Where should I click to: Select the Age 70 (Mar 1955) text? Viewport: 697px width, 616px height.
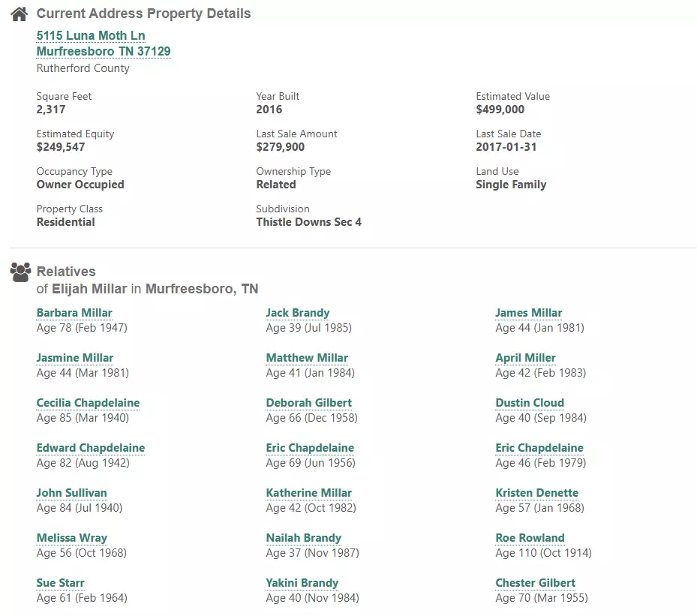542,598
